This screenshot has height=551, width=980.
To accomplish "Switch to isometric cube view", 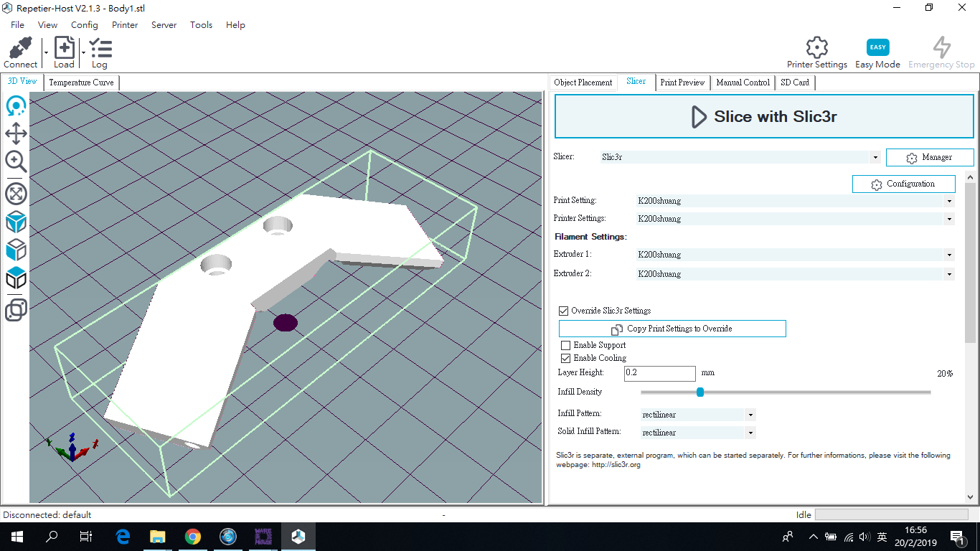I will click(x=16, y=222).
